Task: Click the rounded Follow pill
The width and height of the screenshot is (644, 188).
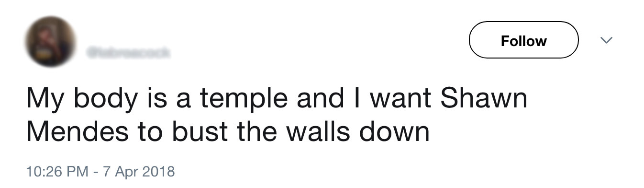Action: [x=524, y=40]
